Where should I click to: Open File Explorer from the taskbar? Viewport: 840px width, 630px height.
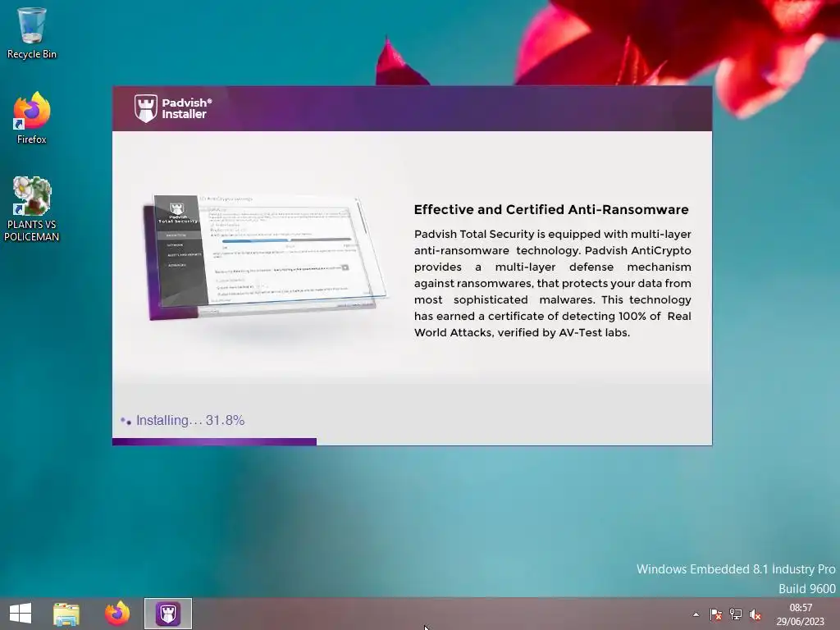point(66,614)
